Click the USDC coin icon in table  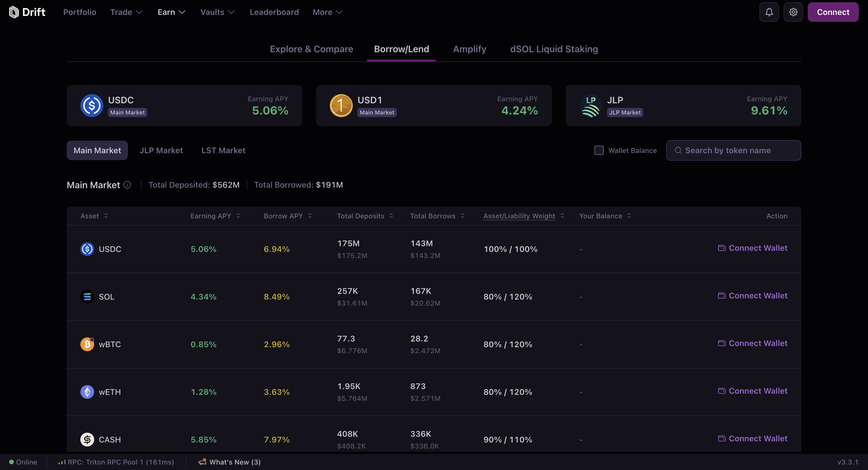87,249
